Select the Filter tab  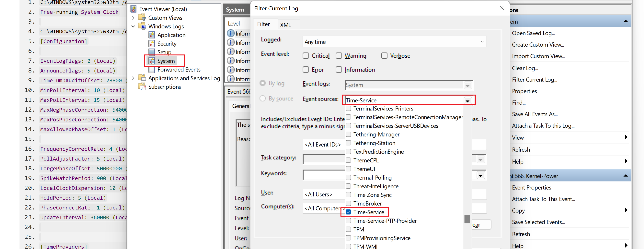263,24
